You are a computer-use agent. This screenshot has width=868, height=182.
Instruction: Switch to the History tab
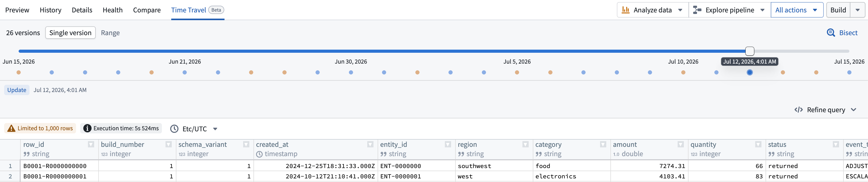[50, 10]
